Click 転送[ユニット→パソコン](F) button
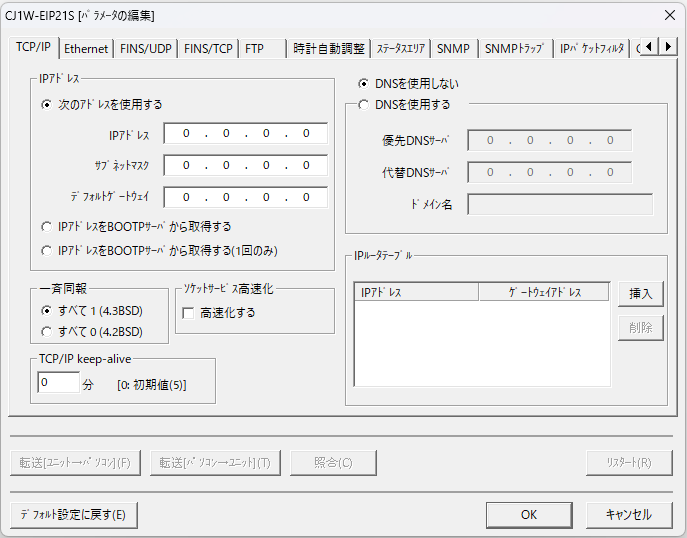This screenshot has height=538, width=687. coord(75,463)
